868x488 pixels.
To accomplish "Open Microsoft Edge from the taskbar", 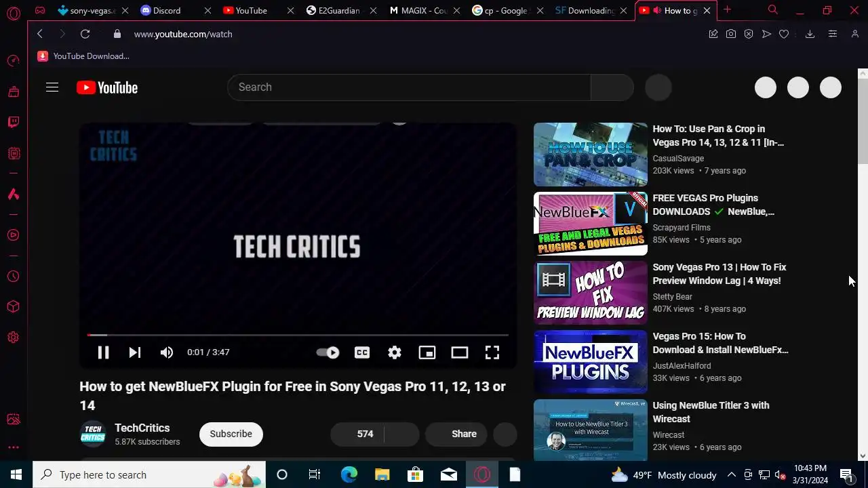I will point(349,474).
